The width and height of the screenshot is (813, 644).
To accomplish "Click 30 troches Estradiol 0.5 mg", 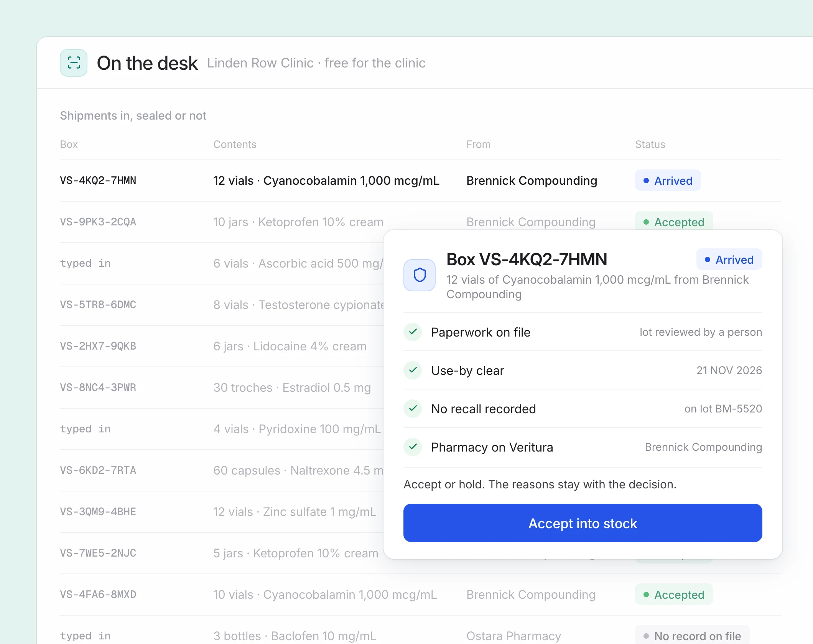I will pyautogui.click(x=292, y=388).
